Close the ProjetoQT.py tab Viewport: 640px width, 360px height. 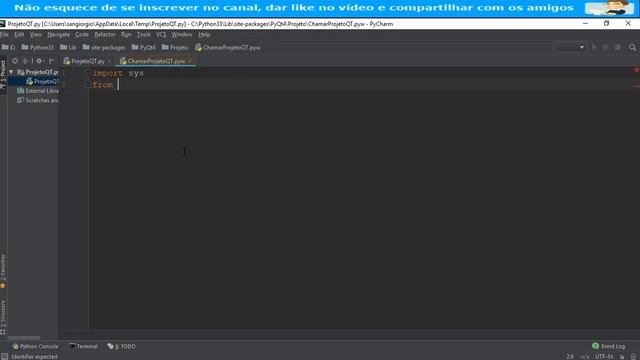pos(109,61)
